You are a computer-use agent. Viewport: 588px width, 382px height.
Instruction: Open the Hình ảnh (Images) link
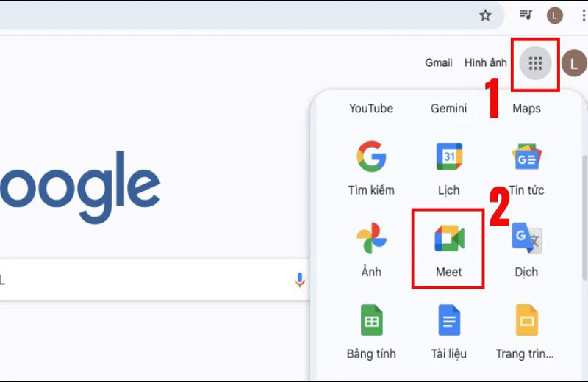click(486, 62)
